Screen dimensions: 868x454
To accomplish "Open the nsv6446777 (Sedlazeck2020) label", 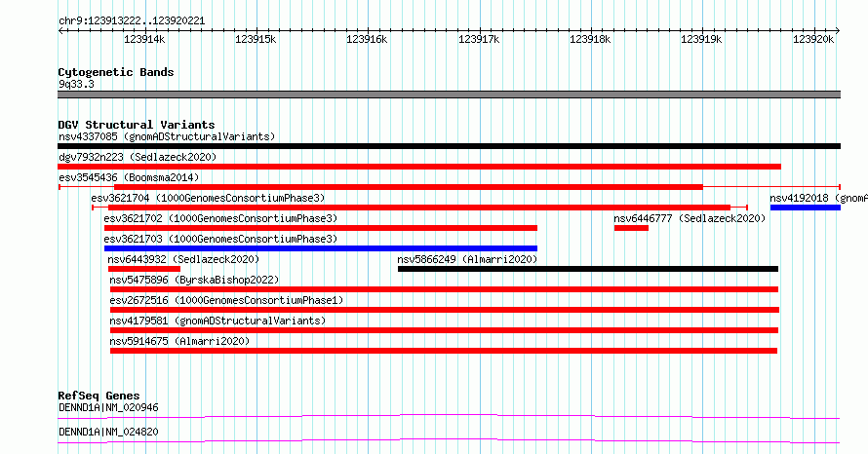I will click(690, 218).
